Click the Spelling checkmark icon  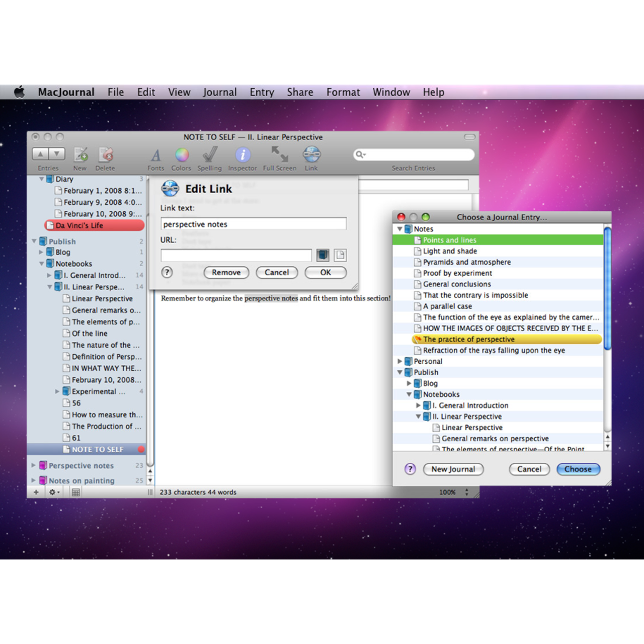pyautogui.click(x=210, y=155)
